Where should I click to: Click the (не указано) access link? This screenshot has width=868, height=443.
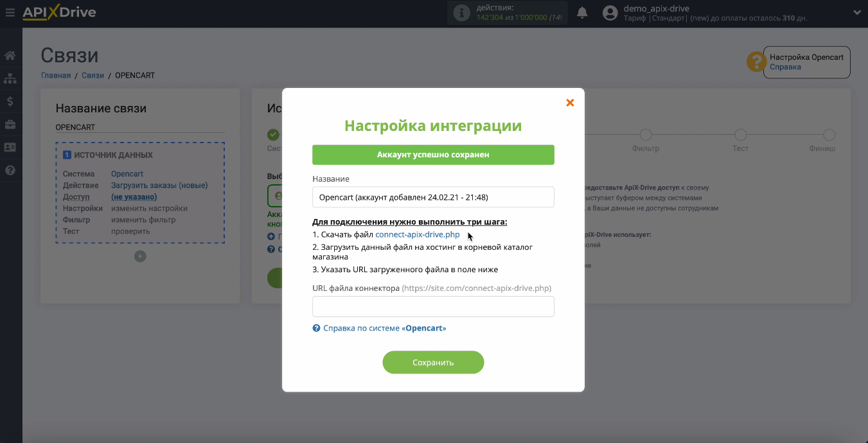tap(134, 197)
